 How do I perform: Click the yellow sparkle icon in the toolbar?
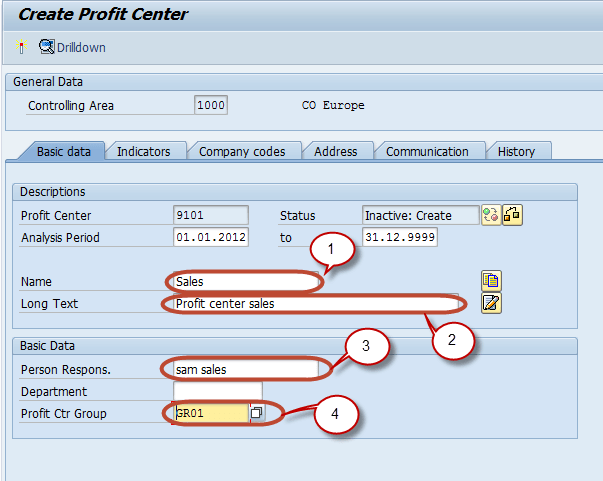21,47
